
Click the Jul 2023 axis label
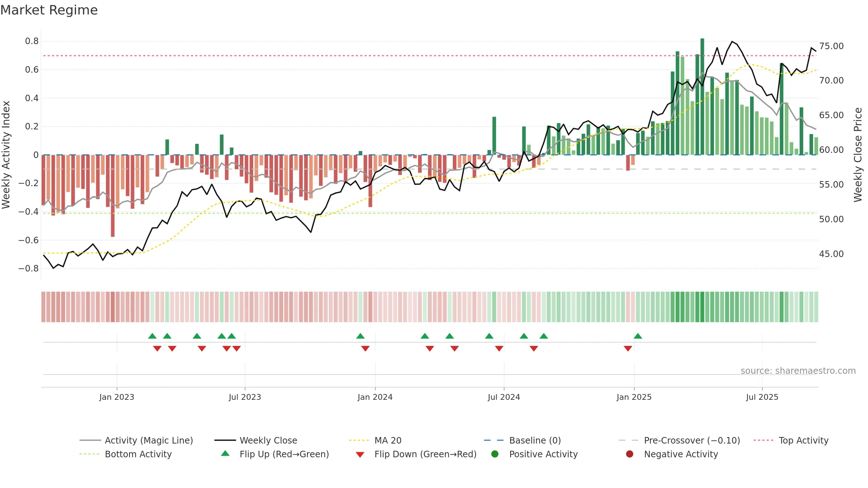point(245,397)
